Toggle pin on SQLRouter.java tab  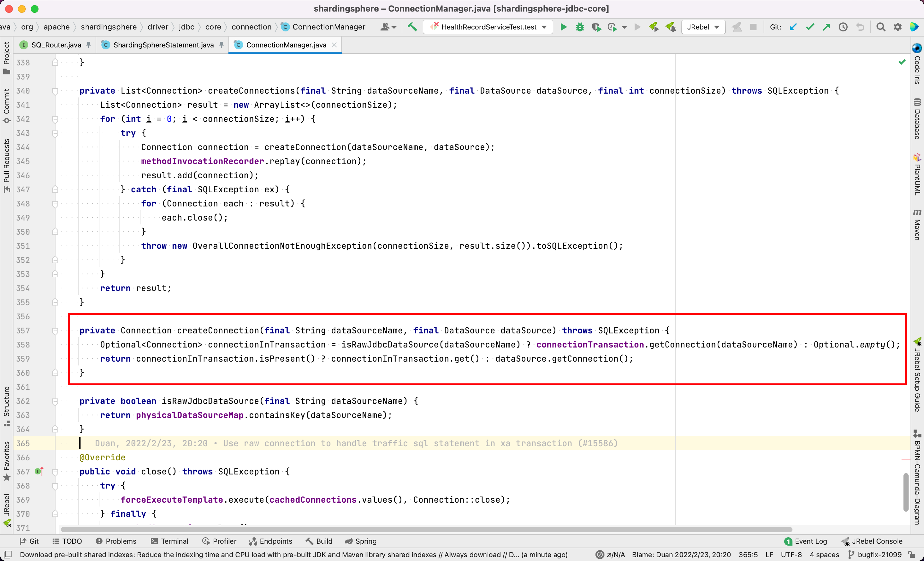[x=89, y=45]
